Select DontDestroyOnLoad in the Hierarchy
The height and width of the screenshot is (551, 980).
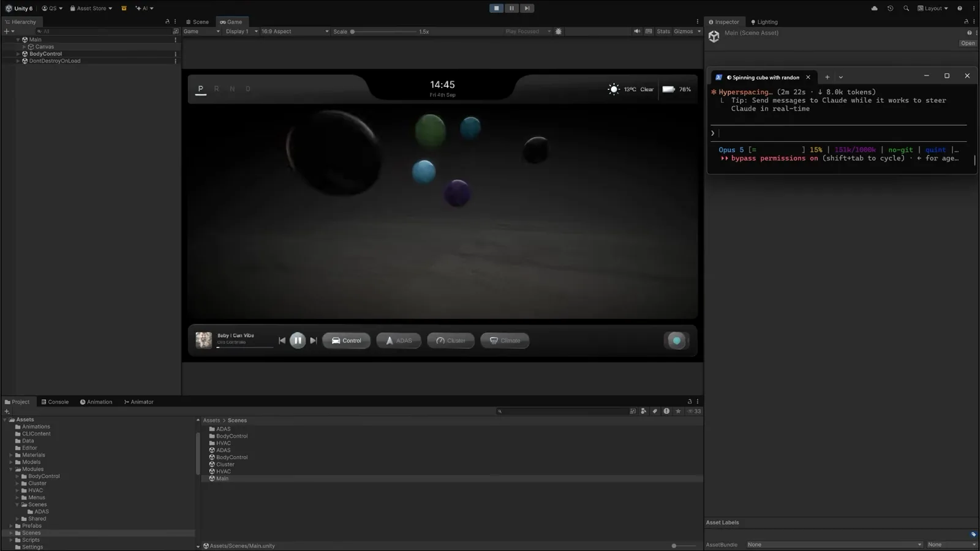click(x=55, y=61)
